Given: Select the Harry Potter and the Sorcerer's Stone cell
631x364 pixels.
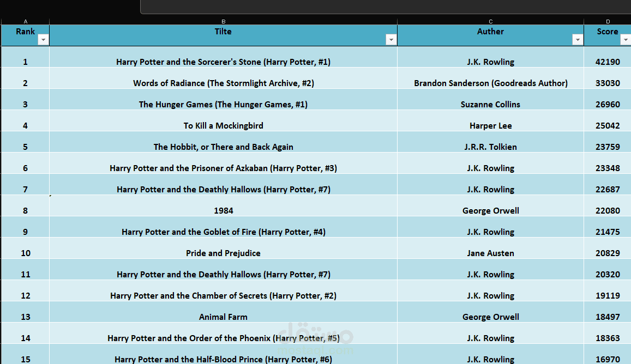Looking at the screenshot, I should tap(224, 57).
